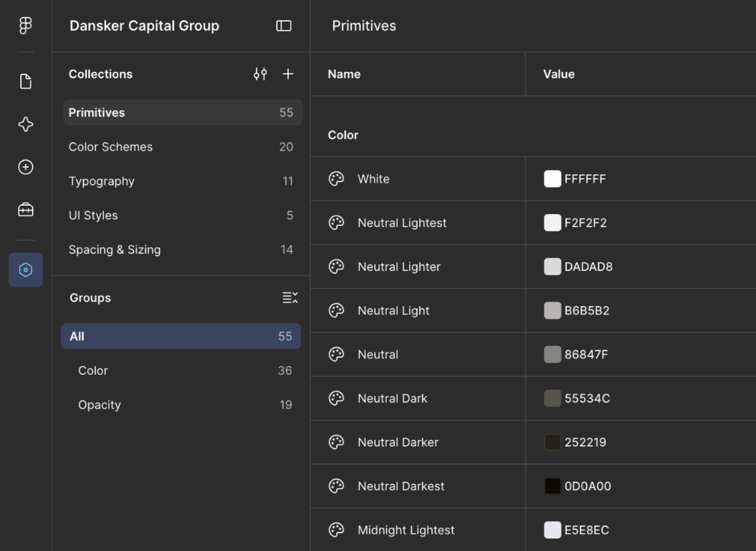Open the 252219 color swatch
Viewport: 756px width, 551px height.
point(552,442)
